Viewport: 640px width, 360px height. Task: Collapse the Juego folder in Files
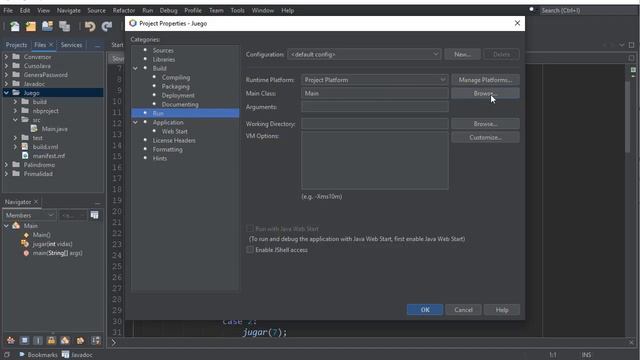point(6,93)
